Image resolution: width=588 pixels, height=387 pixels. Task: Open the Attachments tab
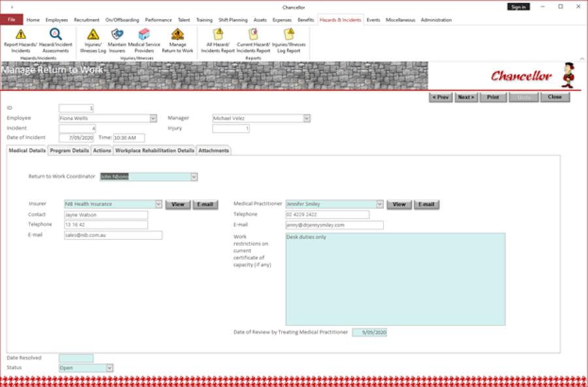214,150
